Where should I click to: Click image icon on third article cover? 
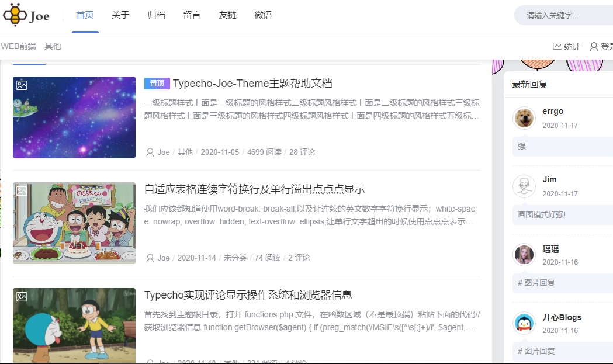pos(22,296)
